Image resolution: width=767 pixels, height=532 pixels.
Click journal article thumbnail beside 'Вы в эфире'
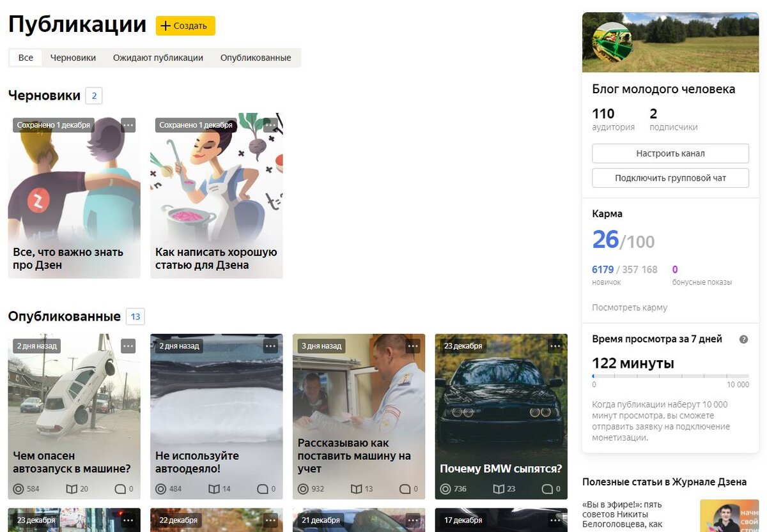[729, 516]
